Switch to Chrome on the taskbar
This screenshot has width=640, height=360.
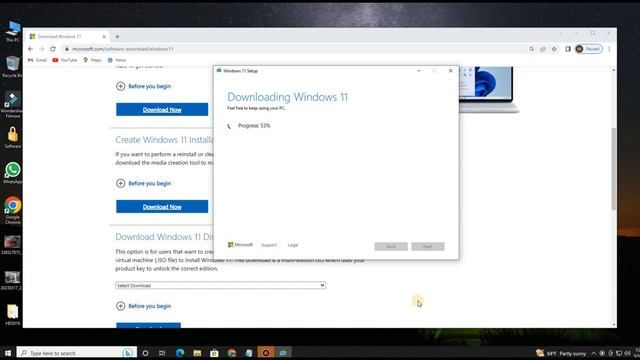[232, 353]
